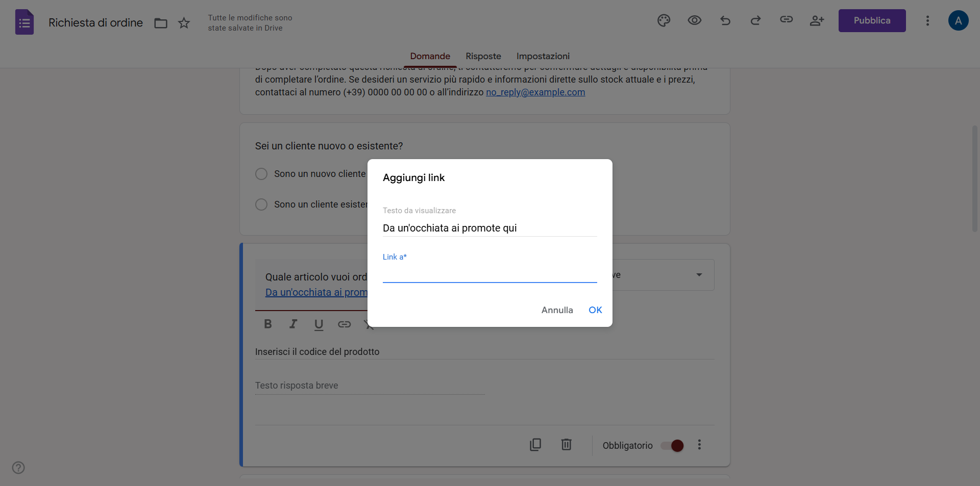Open the question's three-dot options menu
The height and width of the screenshot is (486, 980).
click(x=699, y=445)
